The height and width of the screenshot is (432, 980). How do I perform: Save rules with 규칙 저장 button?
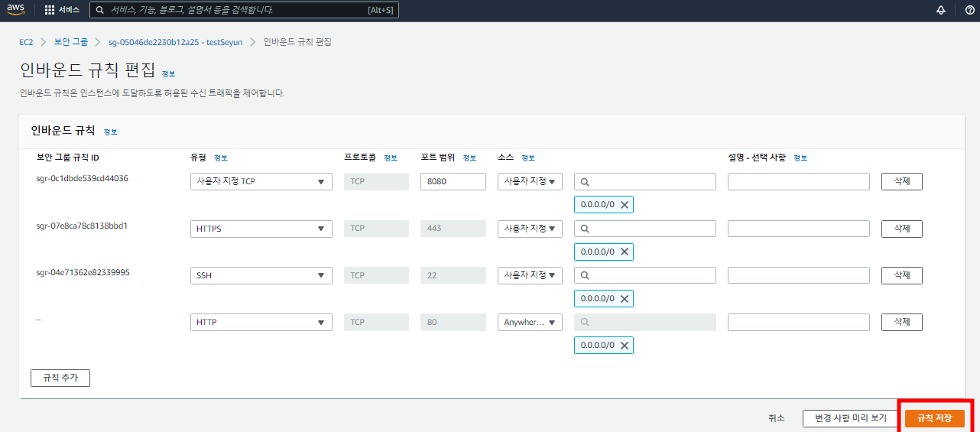point(934,418)
